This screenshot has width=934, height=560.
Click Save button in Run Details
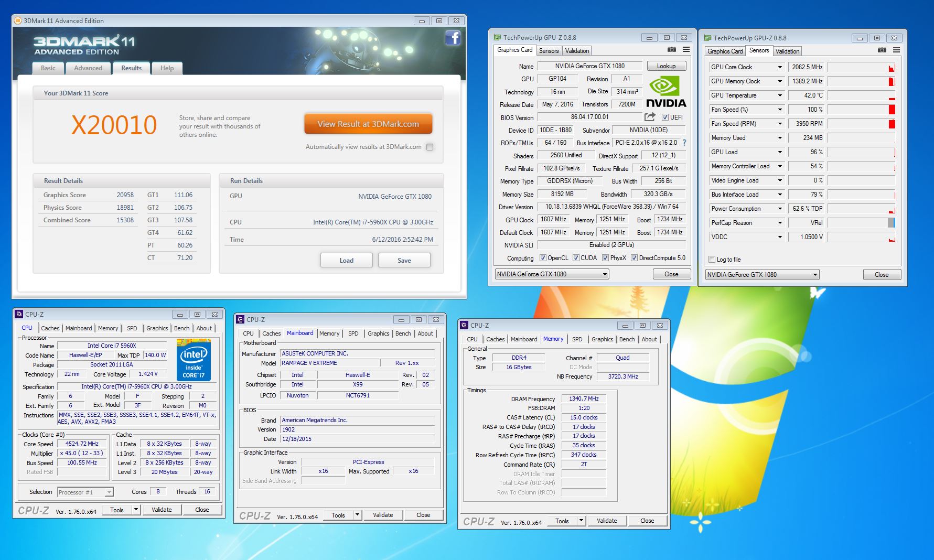(x=404, y=260)
